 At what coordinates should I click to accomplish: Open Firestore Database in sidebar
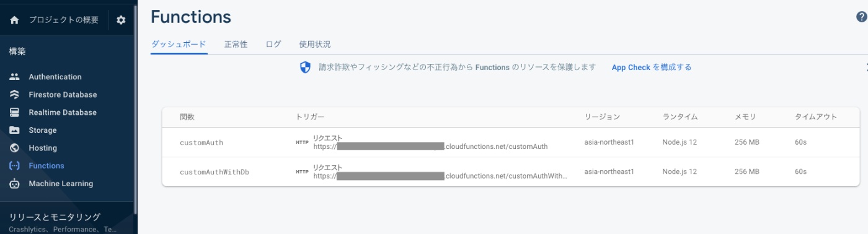tap(63, 94)
